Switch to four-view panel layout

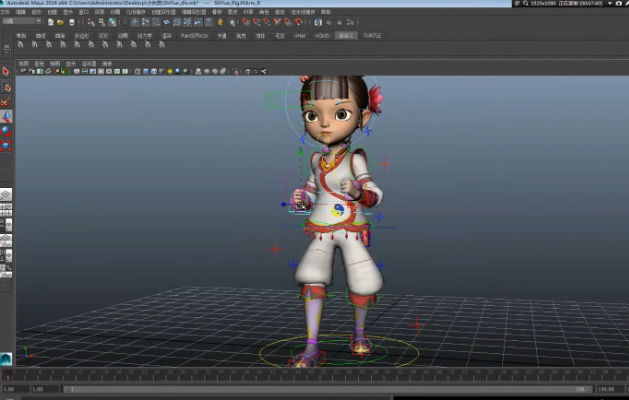[x=6, y=210]
